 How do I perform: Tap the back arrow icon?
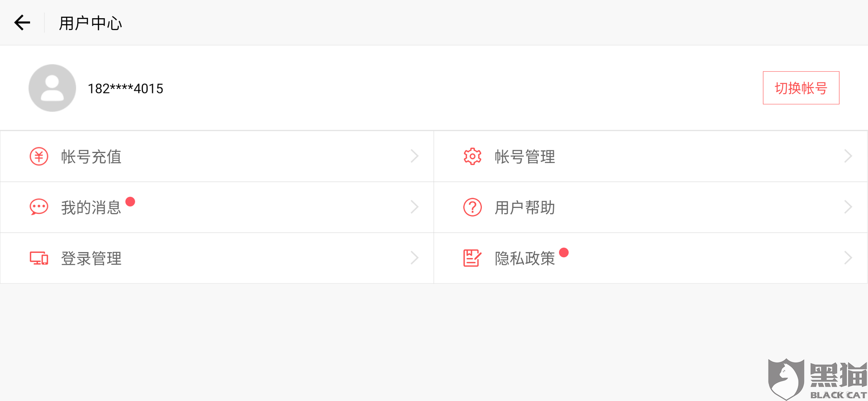[22, 22]
